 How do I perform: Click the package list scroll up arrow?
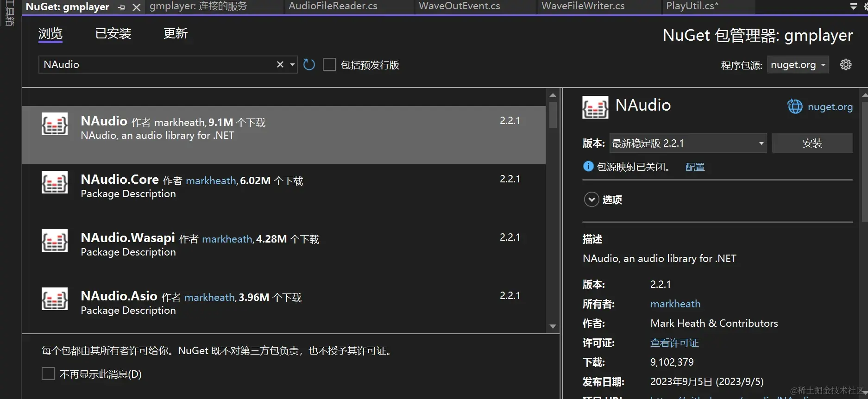(x=553, y=95)
